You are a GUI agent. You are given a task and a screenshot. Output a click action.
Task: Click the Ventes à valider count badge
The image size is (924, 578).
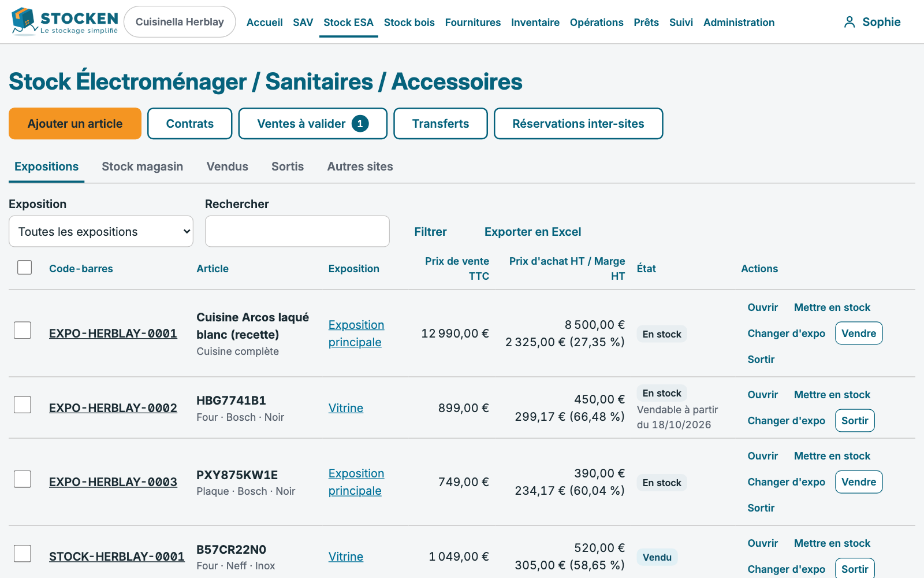tap(360, 124)
